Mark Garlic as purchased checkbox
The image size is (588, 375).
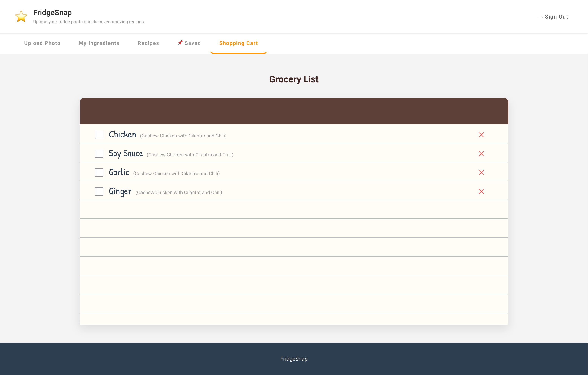click(x=99, y=173)
